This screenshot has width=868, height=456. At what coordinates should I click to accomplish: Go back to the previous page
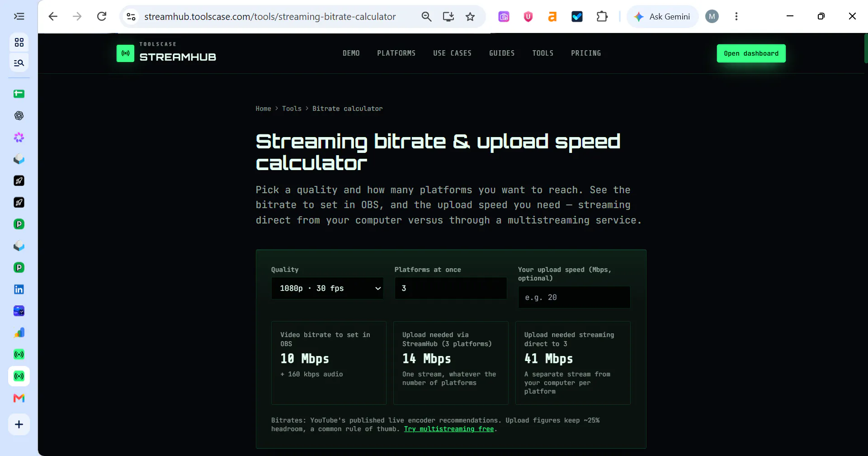coord(53,17)
